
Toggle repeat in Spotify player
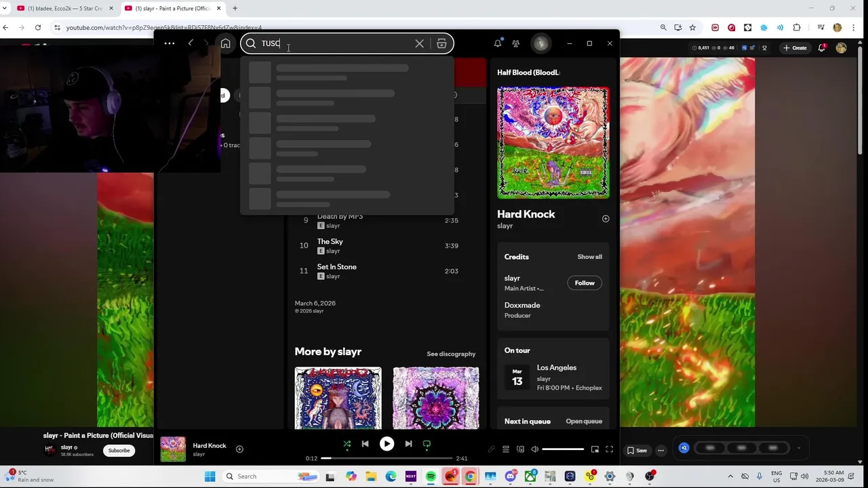[x=427, y=444]
